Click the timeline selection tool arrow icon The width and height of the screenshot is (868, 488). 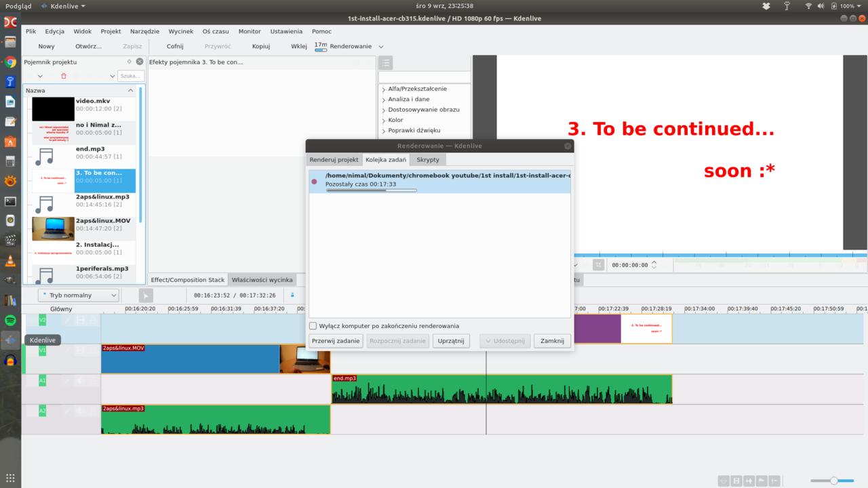(146, 296)
